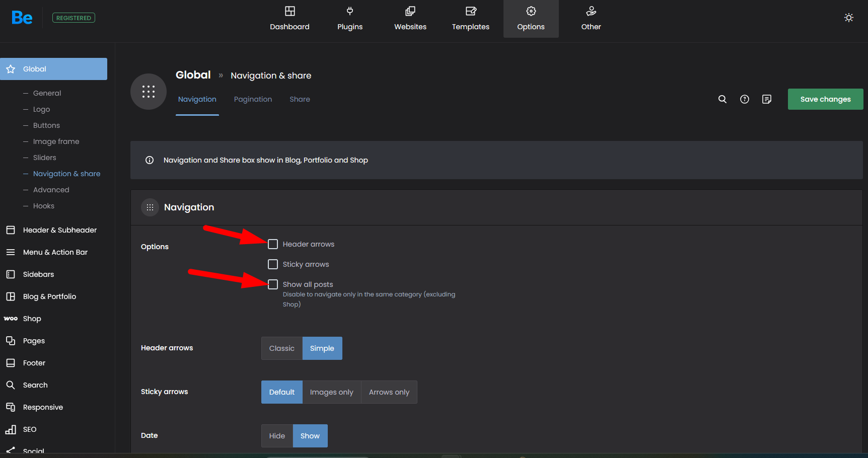Click the Save changes button
Screen dimensions: 868x458
tap(825, 99)
